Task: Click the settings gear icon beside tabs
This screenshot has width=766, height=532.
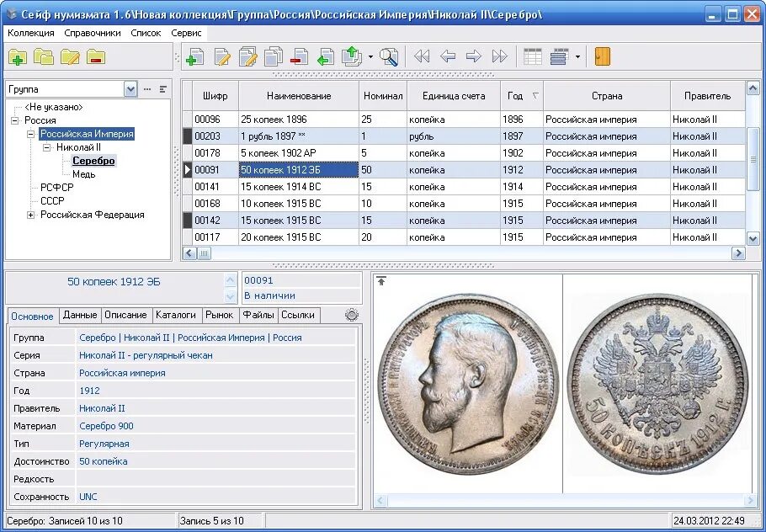Action: (352, 315)
